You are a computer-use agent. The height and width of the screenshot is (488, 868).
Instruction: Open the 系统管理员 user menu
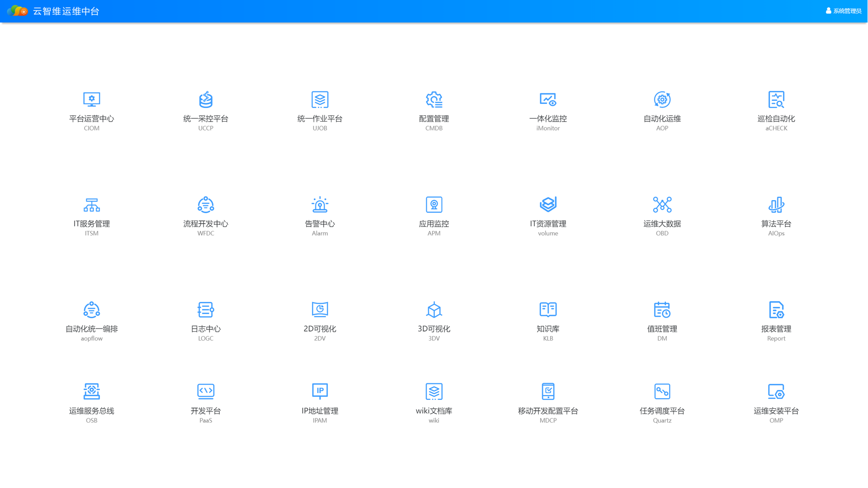click(844, 11)
